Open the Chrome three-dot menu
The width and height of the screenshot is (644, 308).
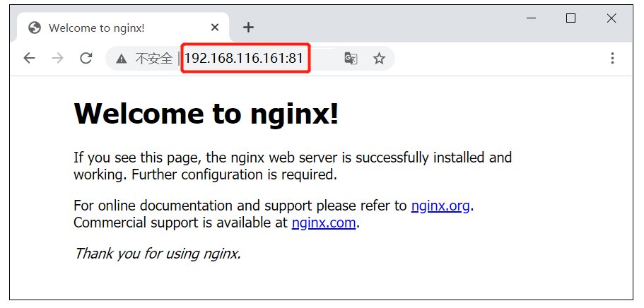click(612, 59)
